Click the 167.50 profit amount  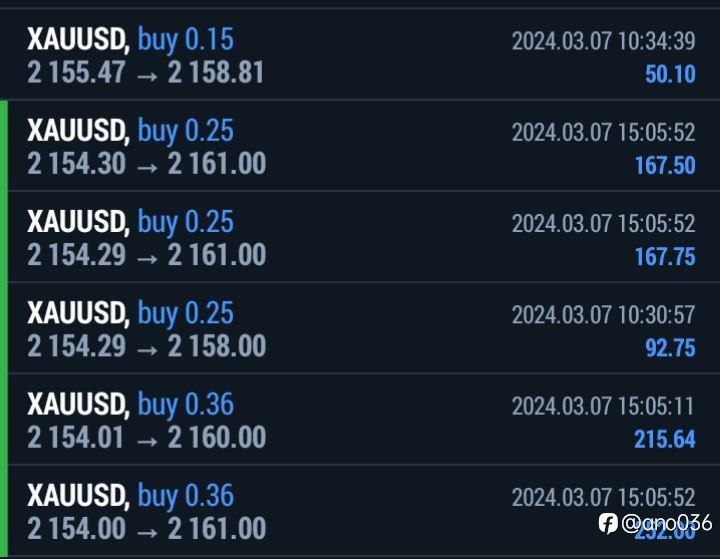(x=665, y=165)
